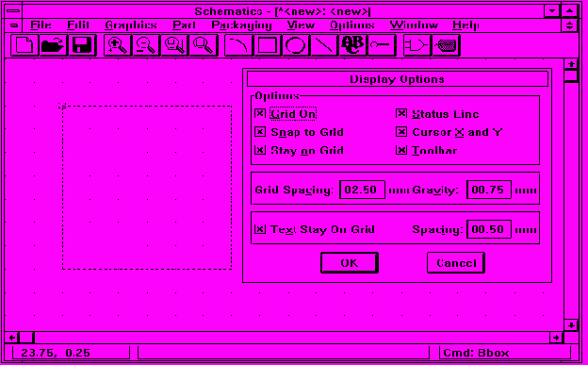Click the logic gate part icon

coord(417,45)
